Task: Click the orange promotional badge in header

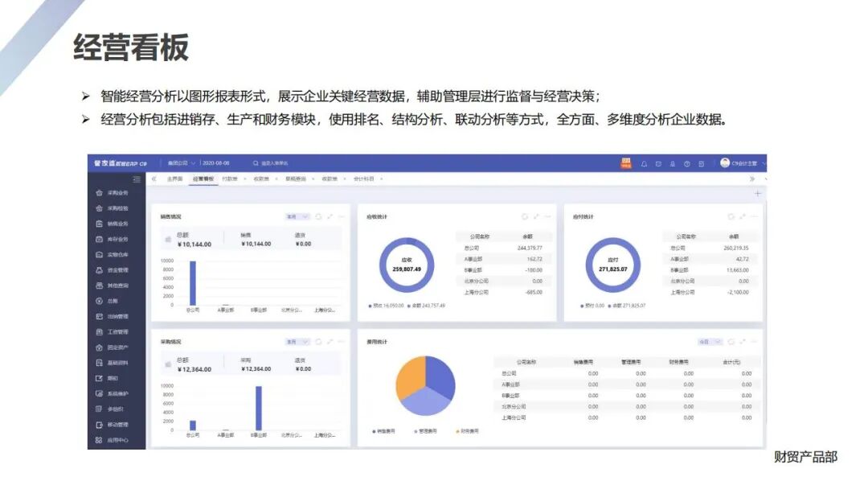Action: (x=626, y=162)
